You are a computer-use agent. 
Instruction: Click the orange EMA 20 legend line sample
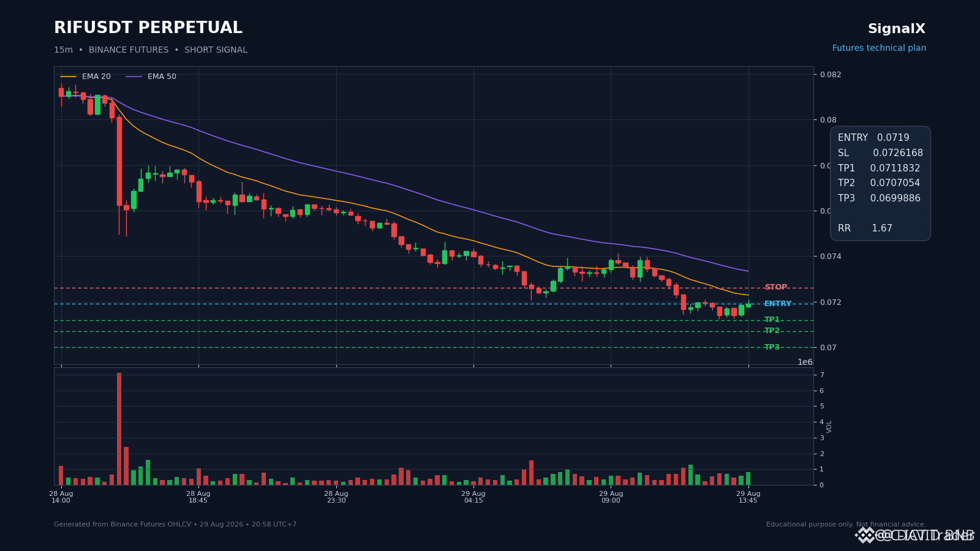69,77
